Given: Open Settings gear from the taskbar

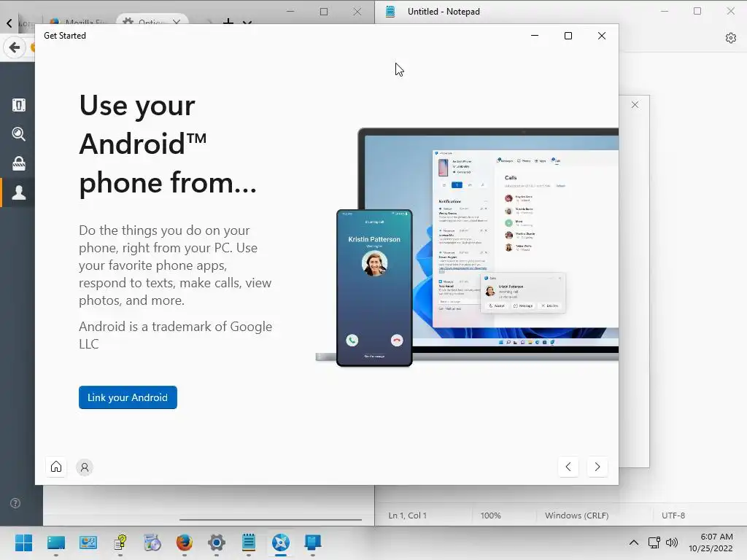Looking at the screenshot, I should point(216,542).
